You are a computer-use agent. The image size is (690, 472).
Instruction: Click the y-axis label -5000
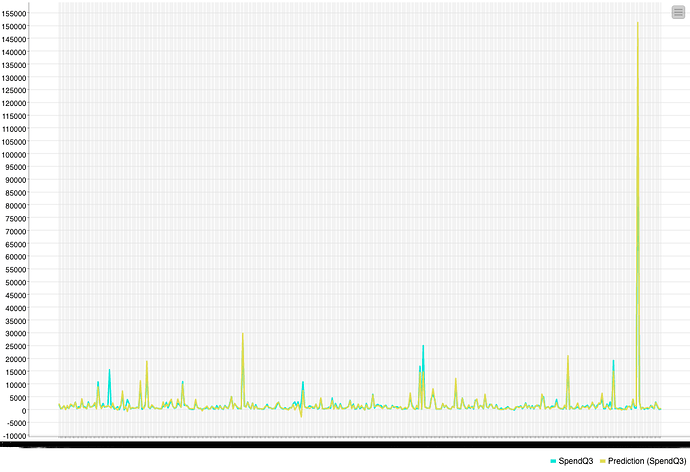(16, 423)
